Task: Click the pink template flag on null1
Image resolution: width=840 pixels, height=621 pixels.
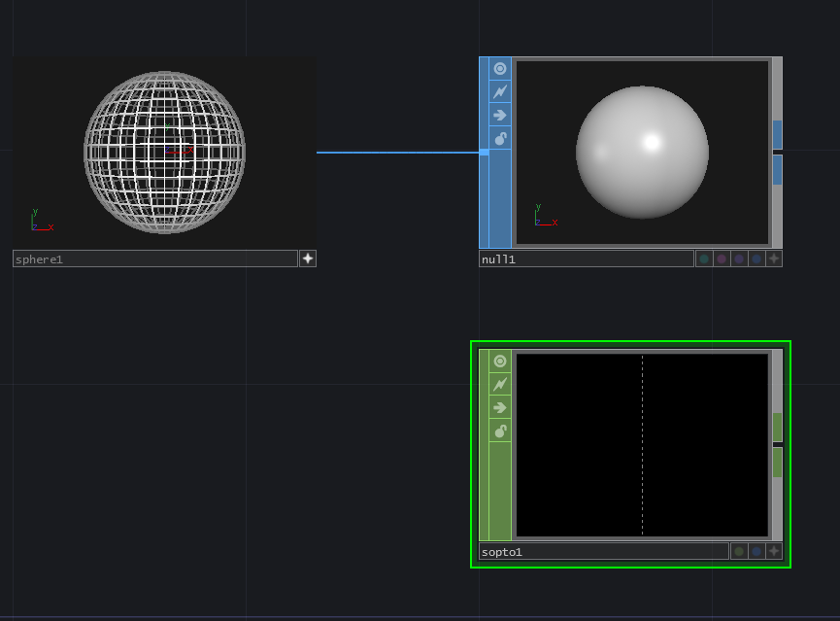Action: tap(722, 259)
